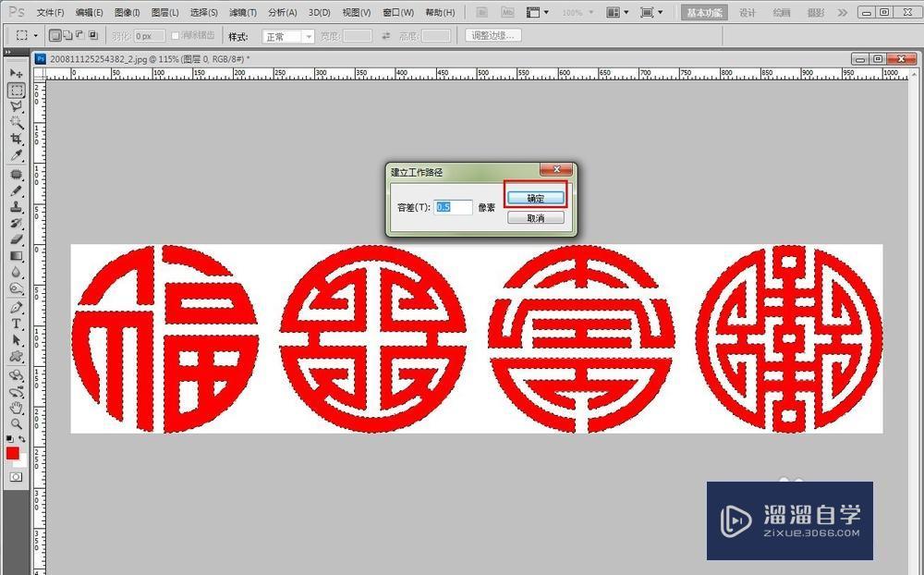Select the Custom Shape tool
The height and width of the screenshot is (575, 924).
point(16,356)
